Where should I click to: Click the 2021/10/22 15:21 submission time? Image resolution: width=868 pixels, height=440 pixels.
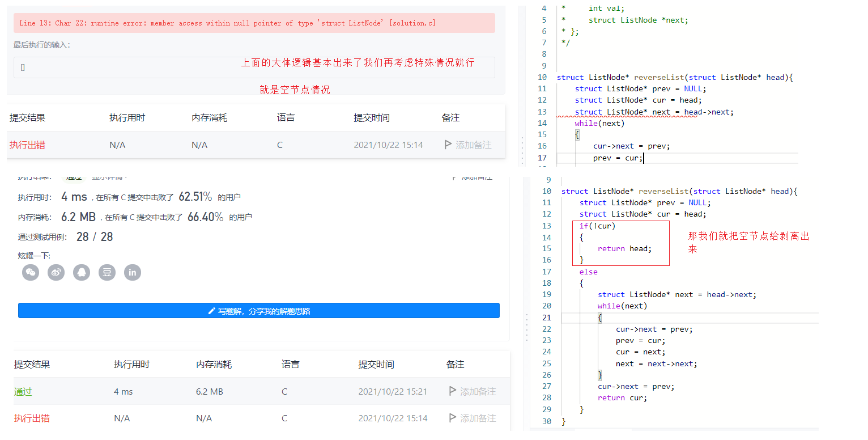point(393,391)
